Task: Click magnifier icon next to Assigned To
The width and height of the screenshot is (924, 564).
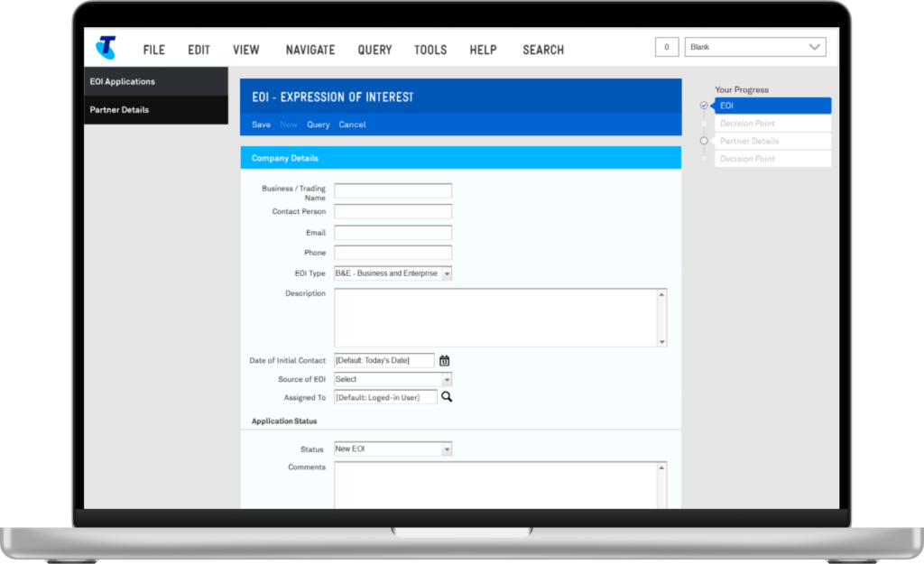Action: pos(447,396)
